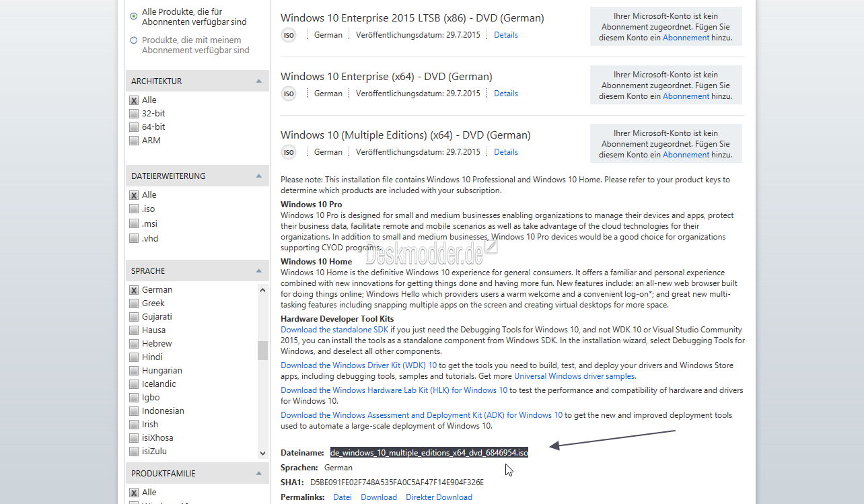The width and height of the screenshot is (864, 504).
Task: Click title 'Windows 10 Enterprise 2015 LTSB (x86) - DVD (German)'
Action: click(x=412, y=18)
